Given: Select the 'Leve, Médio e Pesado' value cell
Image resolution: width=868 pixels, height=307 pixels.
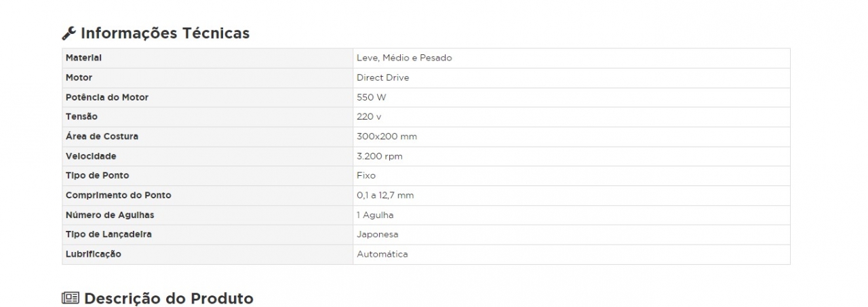Looking at the screenshot, I should tap(404, 58).
